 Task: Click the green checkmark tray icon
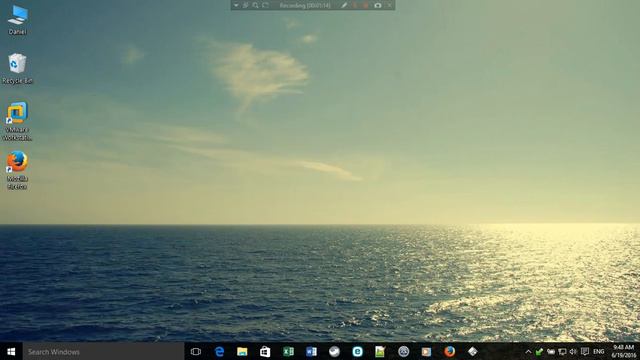539,351
